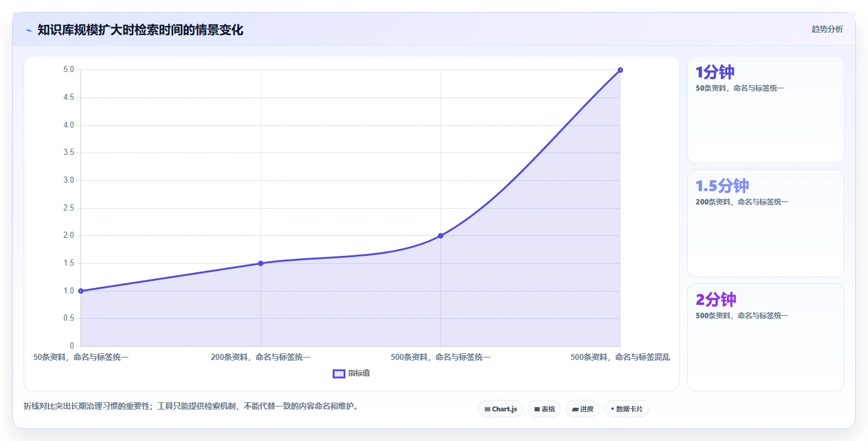Click the data point for 200条资料 at 1.5

point(261,263)
